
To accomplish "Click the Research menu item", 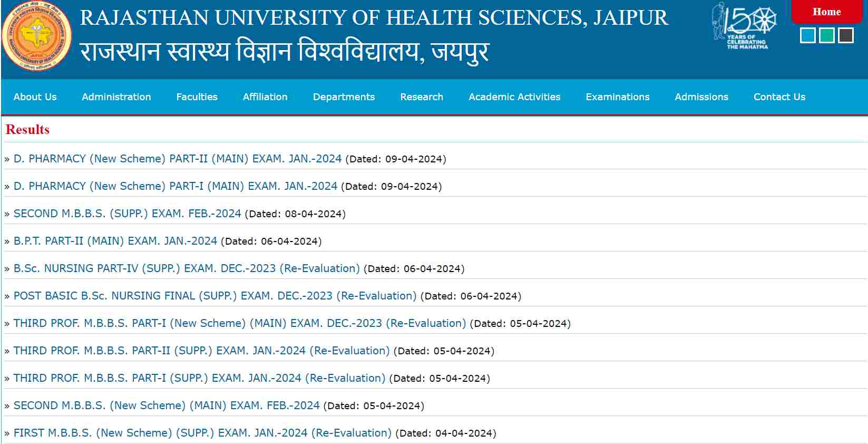I will tap(421, 97).
